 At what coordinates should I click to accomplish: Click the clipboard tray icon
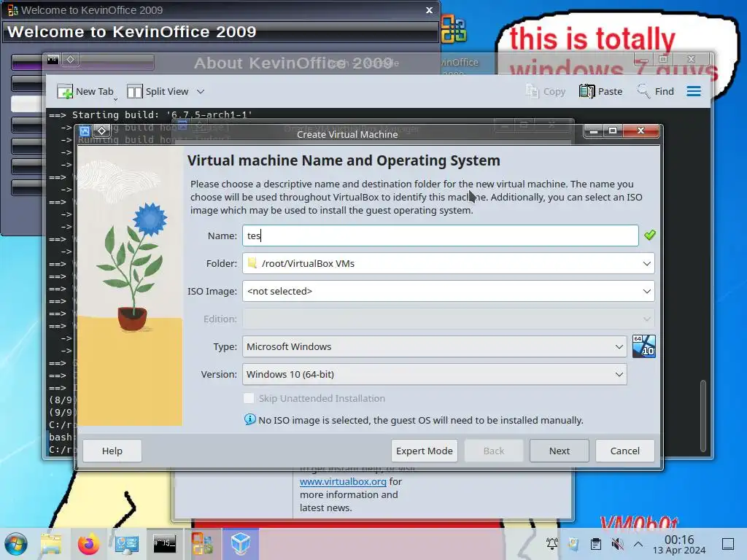point(595,543)
